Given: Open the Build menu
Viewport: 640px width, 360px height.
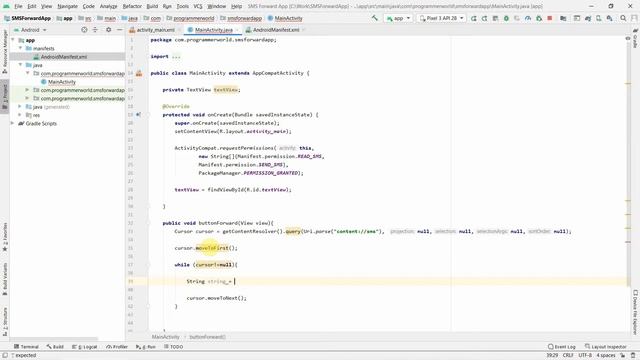Looking at the screenshot, I should pyautogui.click(x=152, y=6).
